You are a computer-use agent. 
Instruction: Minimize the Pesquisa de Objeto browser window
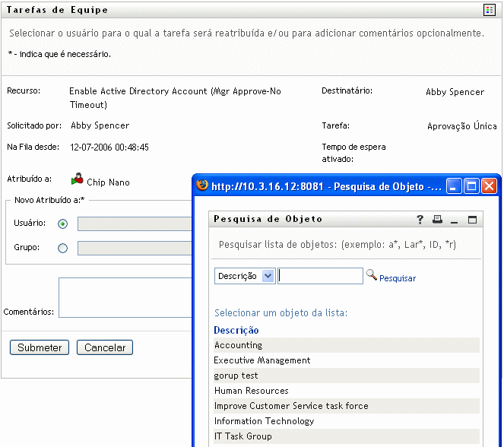(454, 186)
